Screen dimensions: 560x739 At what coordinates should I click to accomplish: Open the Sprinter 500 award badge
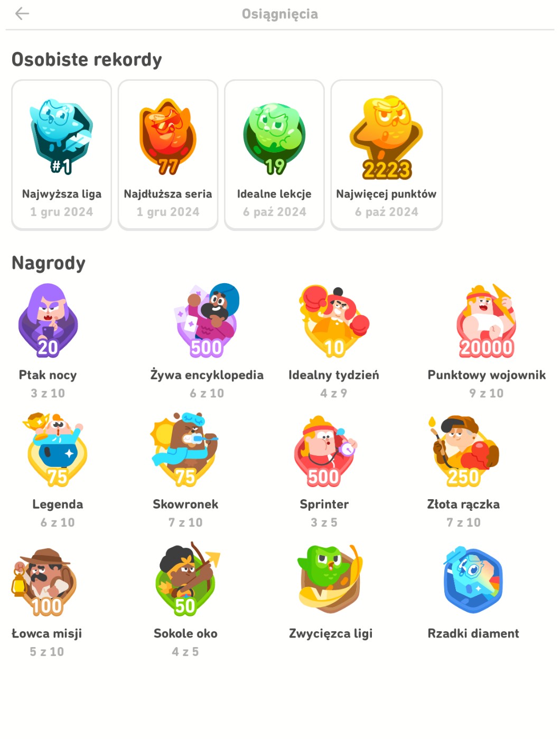(x=324, y=451)
